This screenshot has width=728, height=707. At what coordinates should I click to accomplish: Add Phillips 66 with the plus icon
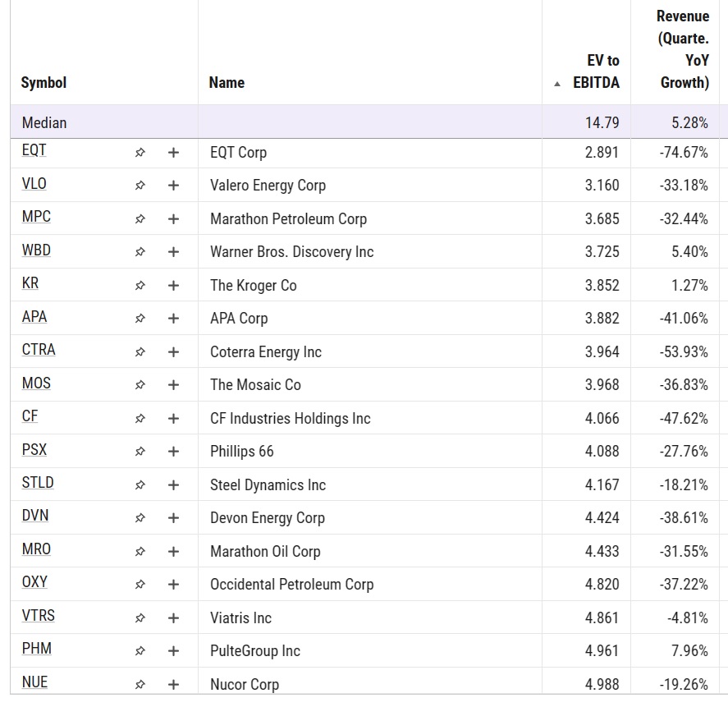[173, 451]
